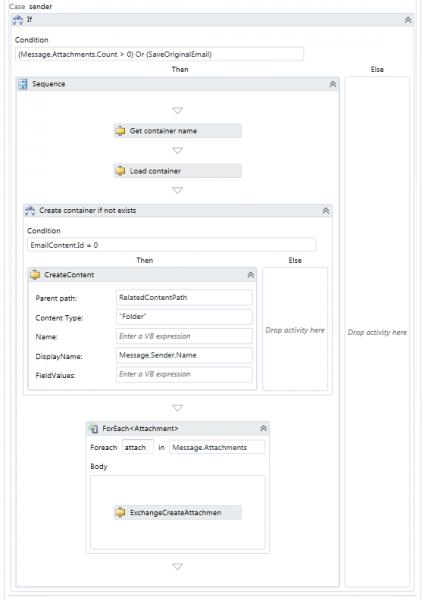This screenshot has height=600, width=425.
Task: Click the ExchangeCreateAttachment activity icon
Action: tap(120, 512)
